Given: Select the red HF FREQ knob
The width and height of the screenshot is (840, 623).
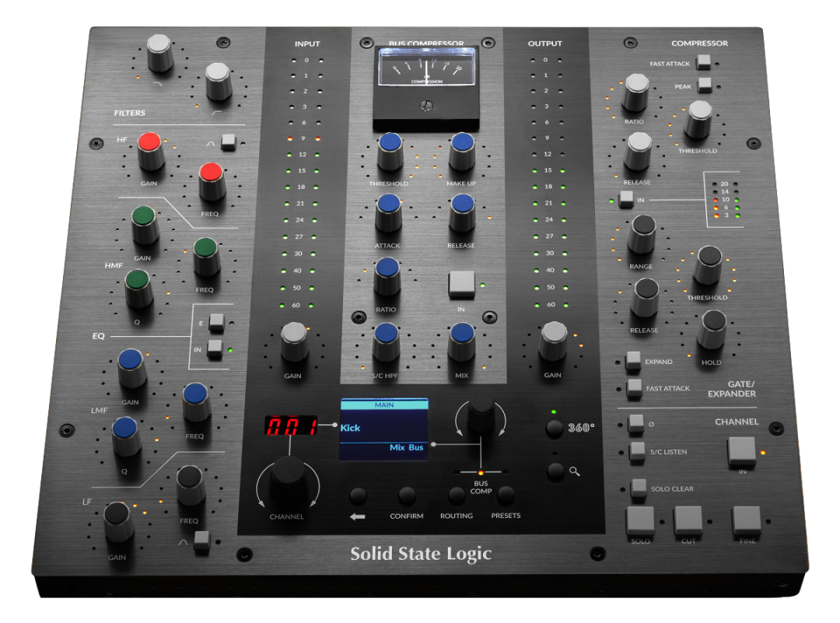Looking at the screenshot, I should click(212, 180).
